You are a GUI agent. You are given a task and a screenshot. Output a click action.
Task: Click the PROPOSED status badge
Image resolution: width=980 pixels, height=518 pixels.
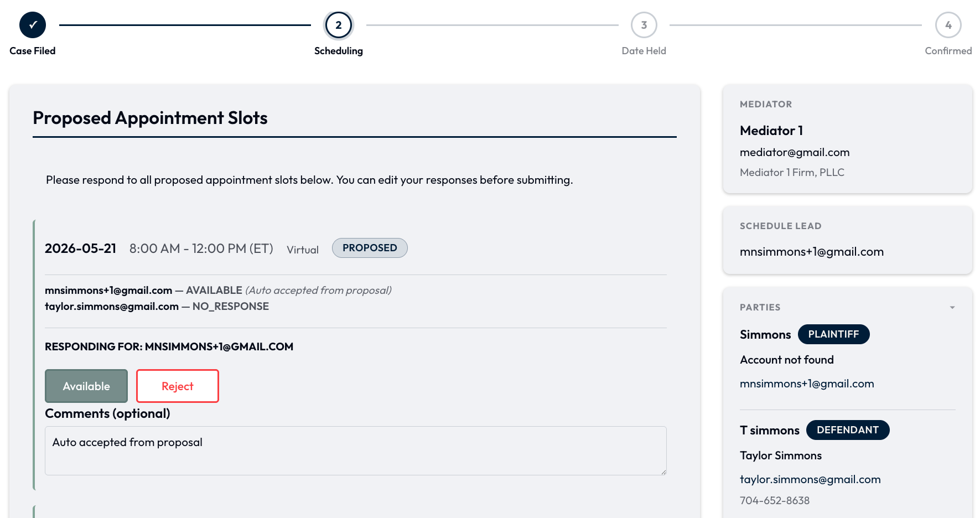(x=370, y=248)
